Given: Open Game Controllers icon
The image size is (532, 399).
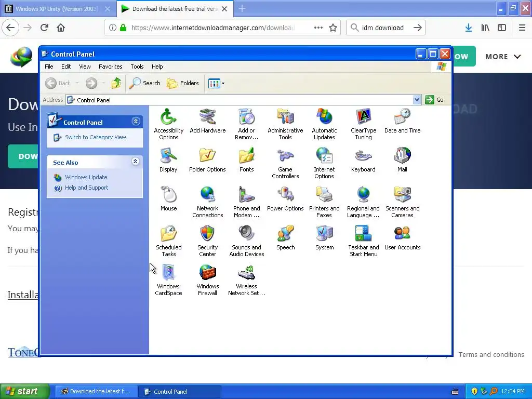Looking at the screenshot, I should (285, 163).
